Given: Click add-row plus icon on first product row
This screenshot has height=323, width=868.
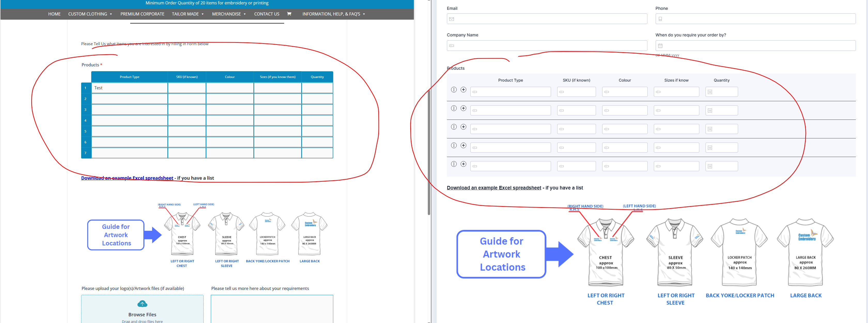Looking at the screenshot, I should (x=463, y=90).
